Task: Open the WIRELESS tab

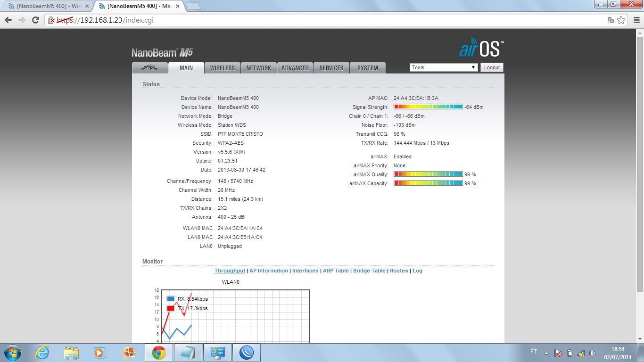Action: (223, 68)
